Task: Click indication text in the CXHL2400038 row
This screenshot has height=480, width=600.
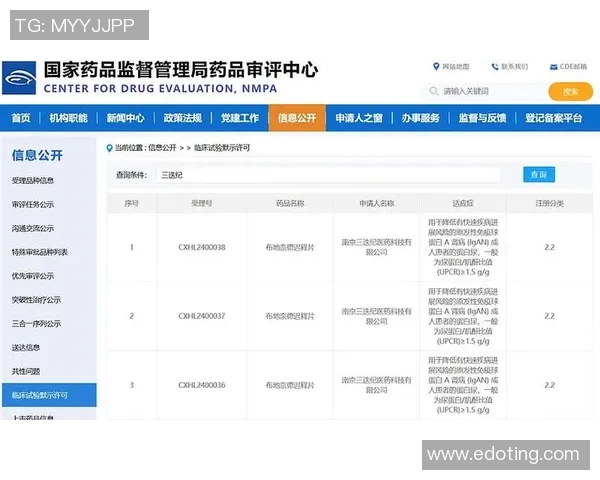Action: click(x=463, y=247)
